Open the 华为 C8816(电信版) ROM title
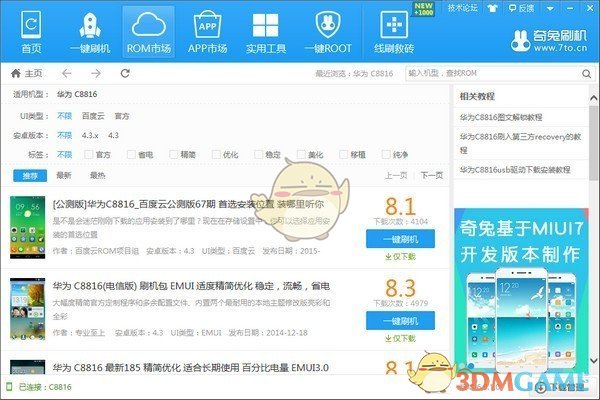600x400 pixels. 191,286
